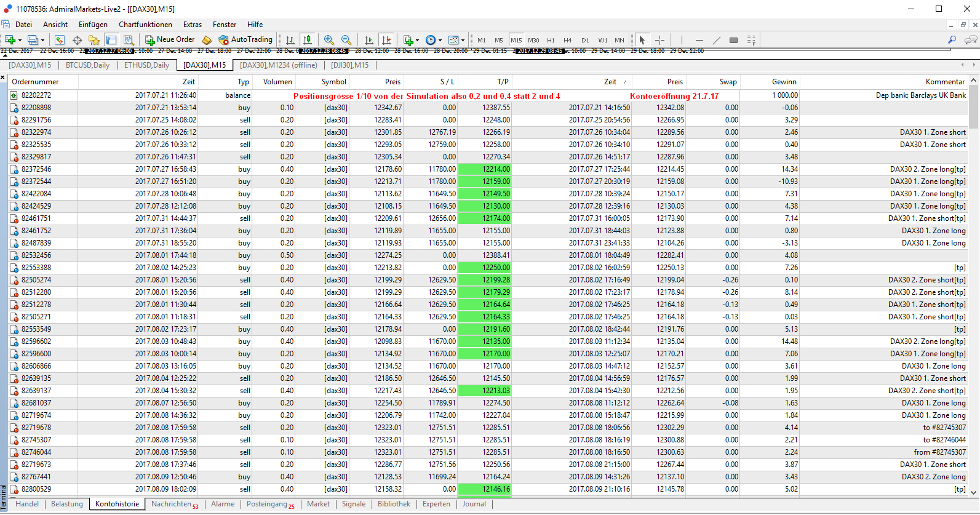Sort by the Gewinn column header

click(x=784, y=82)
